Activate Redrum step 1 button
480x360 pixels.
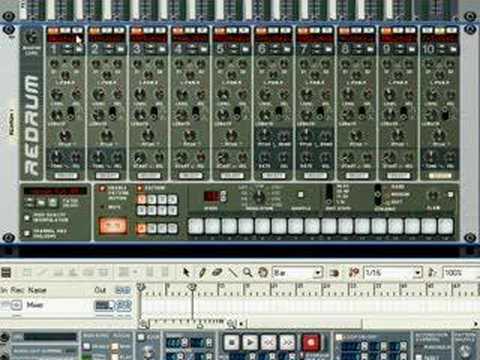[x=196, y=226]
